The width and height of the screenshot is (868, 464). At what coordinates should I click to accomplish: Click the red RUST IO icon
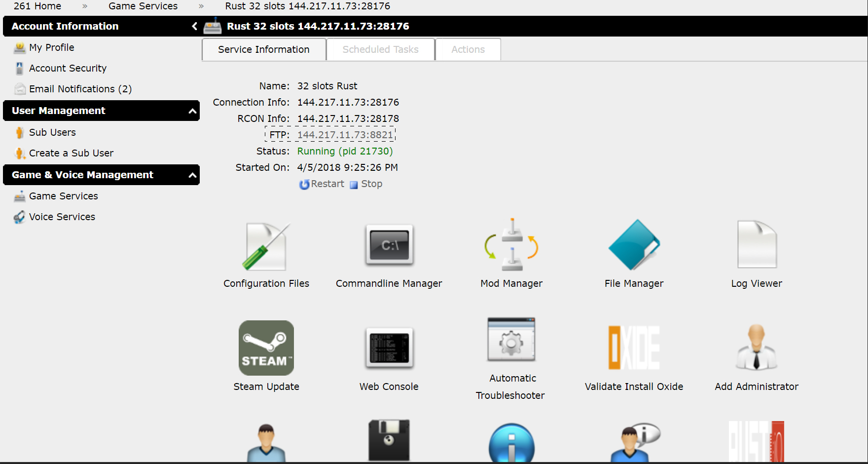(757, 441)
